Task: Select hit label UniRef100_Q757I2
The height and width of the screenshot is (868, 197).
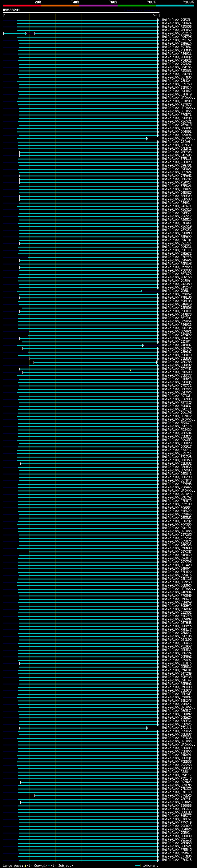Action: point(177,386)
